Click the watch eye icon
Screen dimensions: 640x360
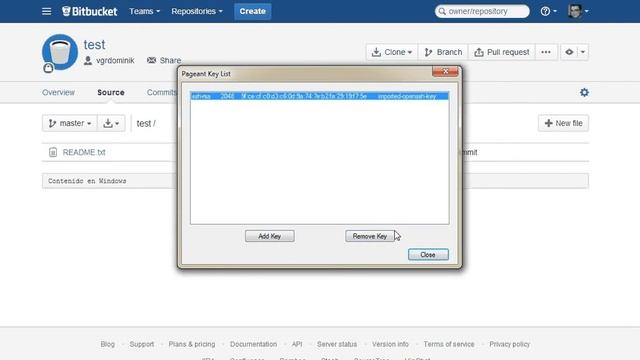click(x=569, y=52)
